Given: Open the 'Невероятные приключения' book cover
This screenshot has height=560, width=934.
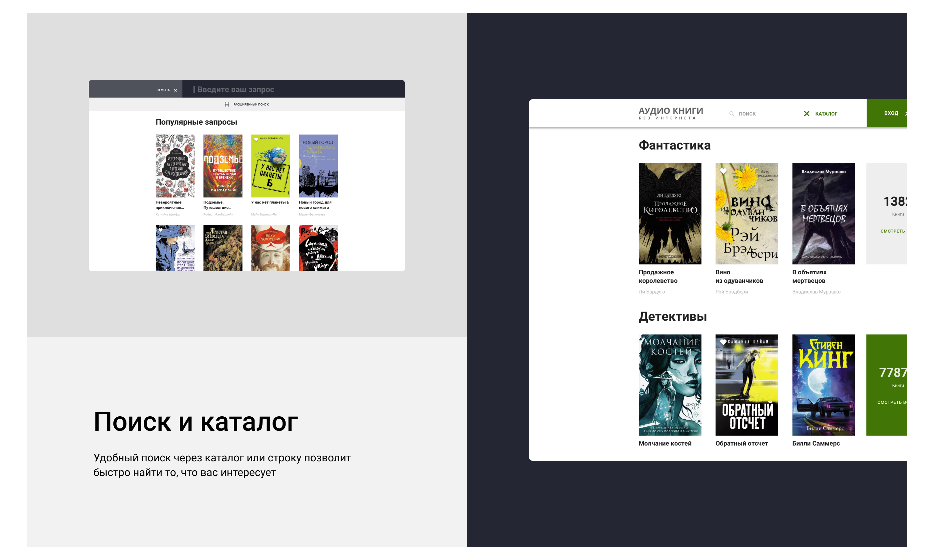Looking at the screenshot, I should tap(175, 166).
